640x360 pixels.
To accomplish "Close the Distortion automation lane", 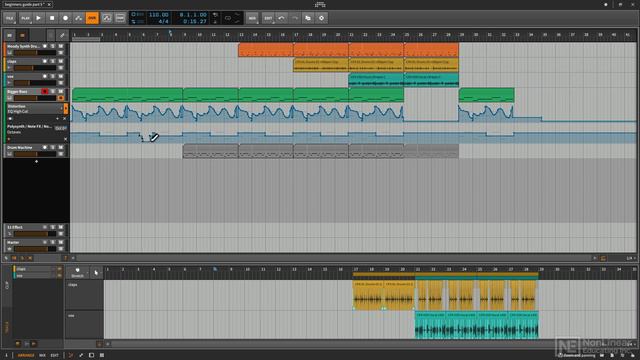I will pyautogui.click(x=64, y=119).
